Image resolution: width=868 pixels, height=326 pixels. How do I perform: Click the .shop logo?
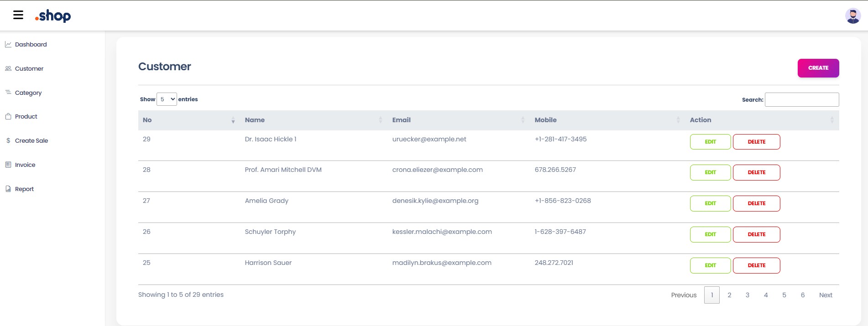(53, 16)
